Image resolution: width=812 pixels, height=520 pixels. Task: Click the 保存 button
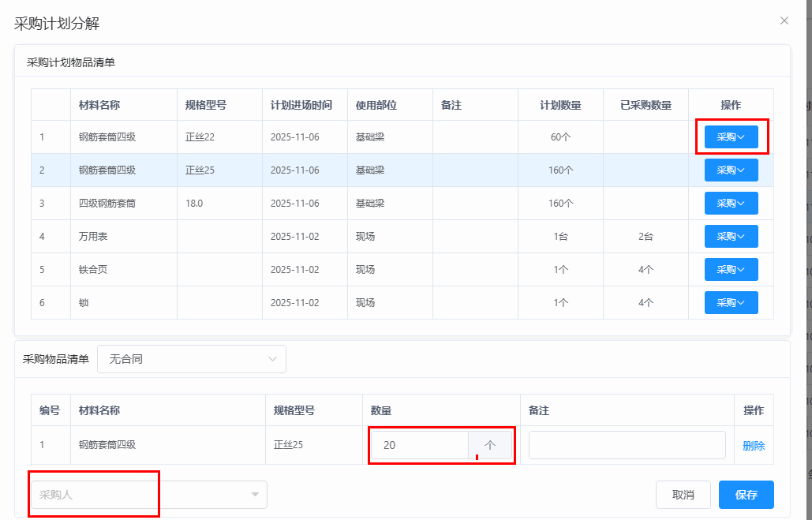coord(746,495)
